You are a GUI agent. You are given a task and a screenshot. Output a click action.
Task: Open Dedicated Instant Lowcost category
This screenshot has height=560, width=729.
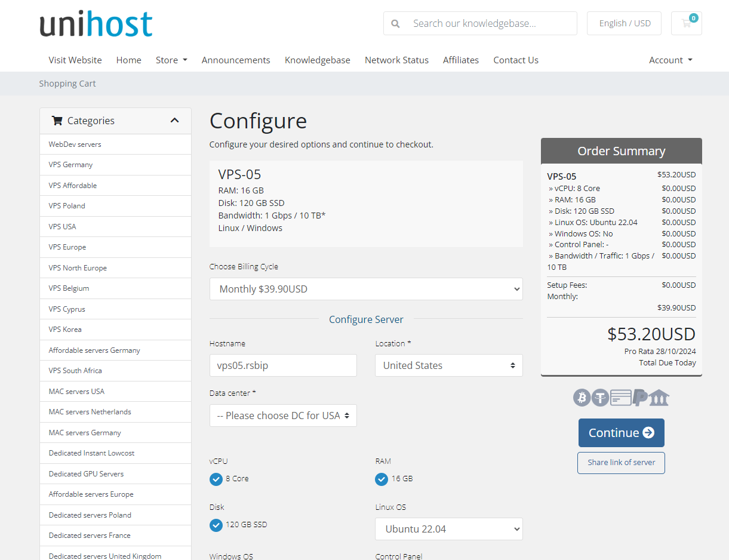pyautogui.click(x=115, y=453)
